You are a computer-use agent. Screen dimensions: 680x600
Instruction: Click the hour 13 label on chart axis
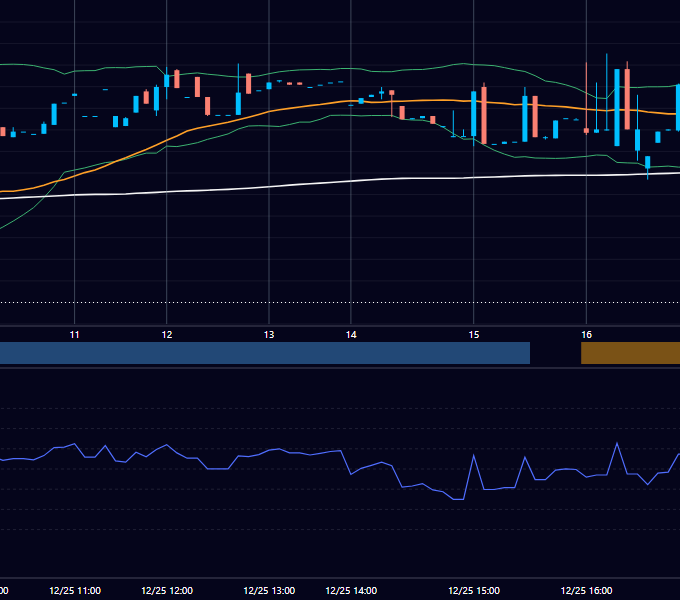tap(269, 335)
